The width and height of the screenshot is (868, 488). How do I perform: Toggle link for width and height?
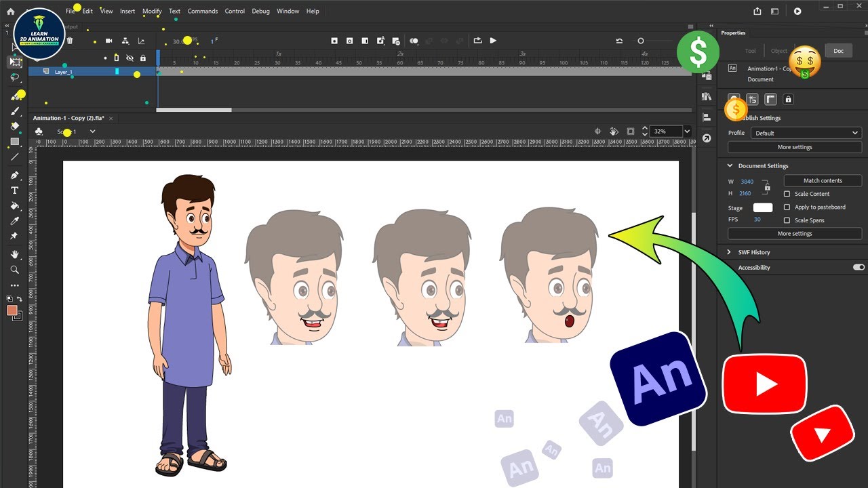[767, 188]
